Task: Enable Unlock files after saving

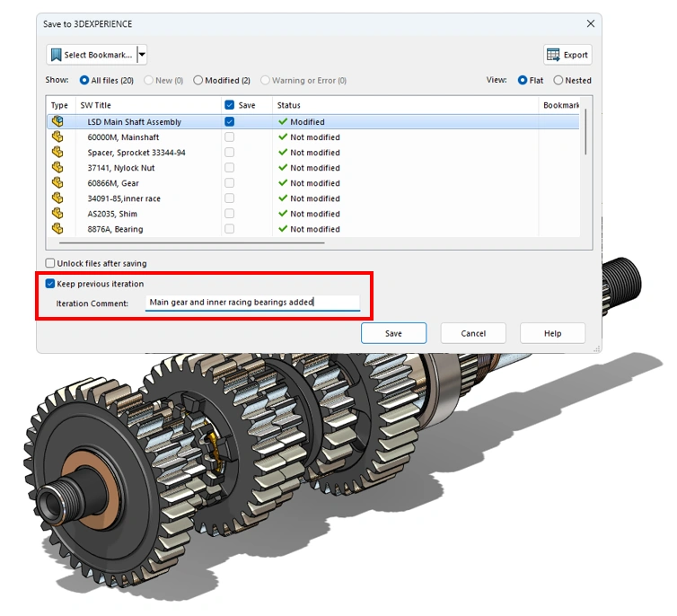Action: 50,263
